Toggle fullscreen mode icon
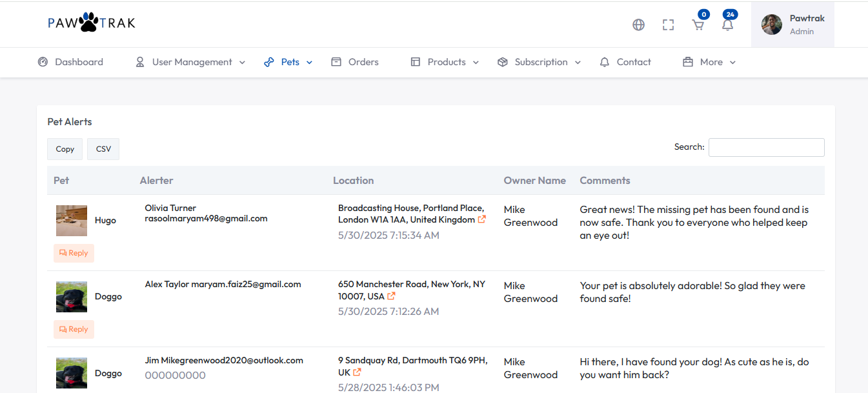The image size is (868, 393). (x=668, y=25)
